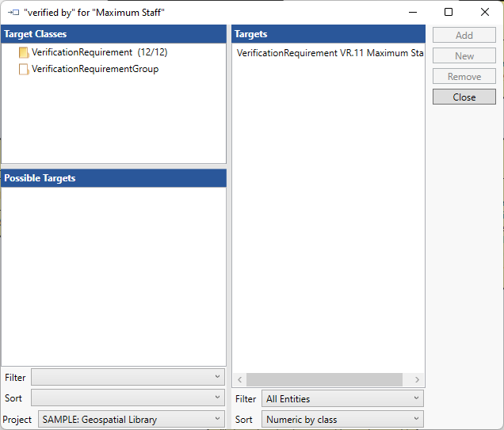This screenshot has width=504, height=430.
Task: Select VR.11 Maximum Staff target entry
Action: point(330,53)
